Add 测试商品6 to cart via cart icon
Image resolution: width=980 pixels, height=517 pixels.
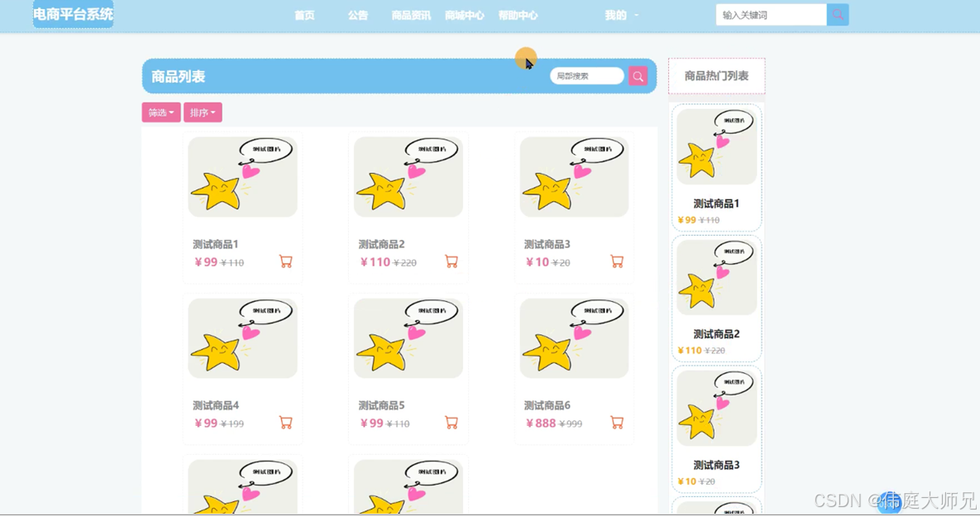pyautogui.click(x=617, y=423)
